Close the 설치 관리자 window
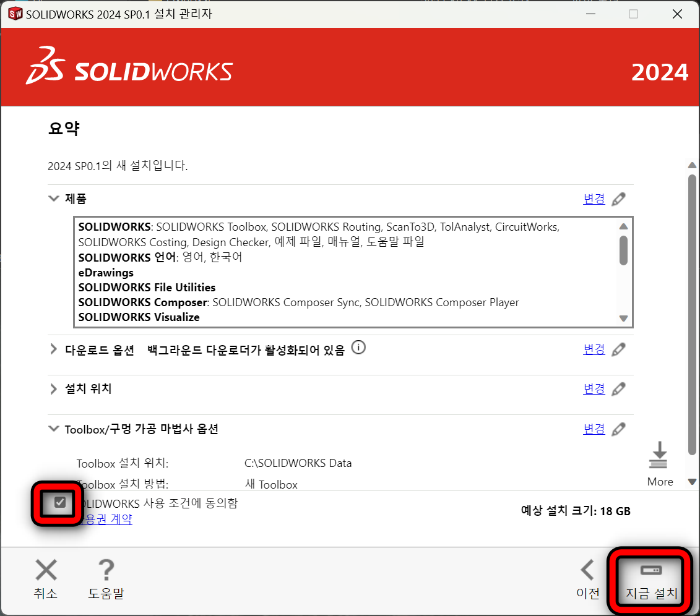Image resolution: width=700 pixels, height=616 pixels. click(x=677, y=14)
